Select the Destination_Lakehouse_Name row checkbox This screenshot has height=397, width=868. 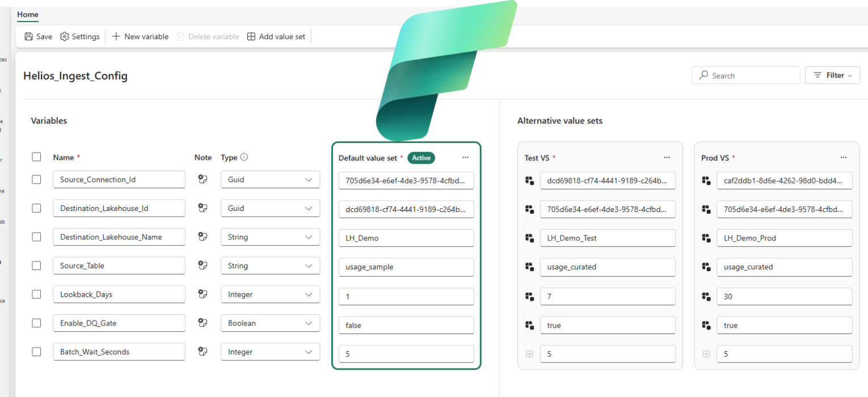(x=36, y=237)
